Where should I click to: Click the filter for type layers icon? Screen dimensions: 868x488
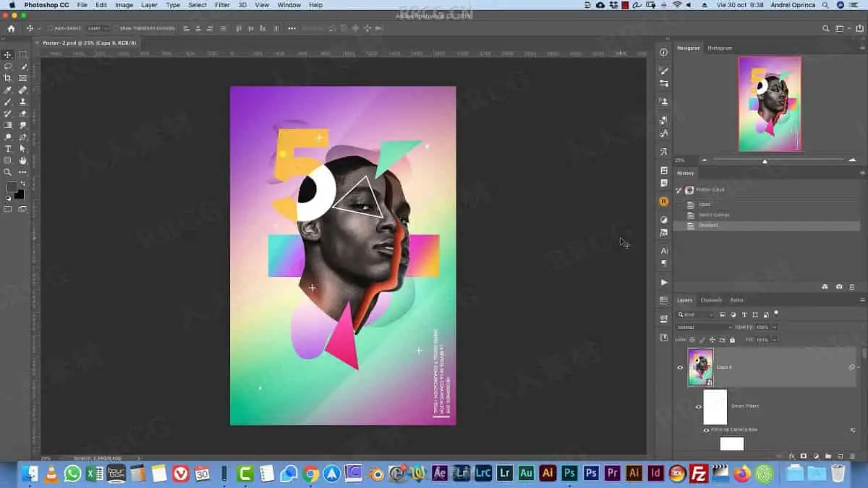pyautogui.click(x=744, y=314)
